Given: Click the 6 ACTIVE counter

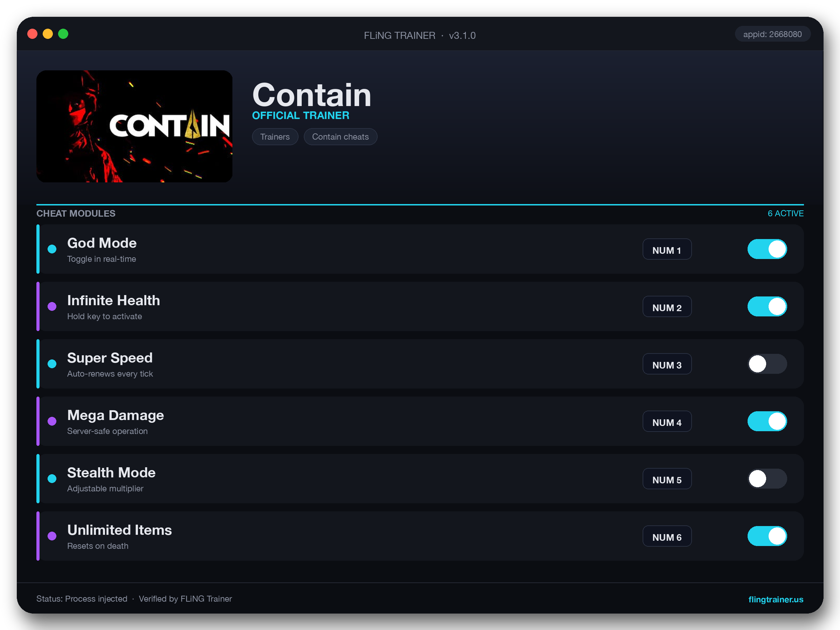Looking at the screenshot, I should tap(785, 213).
